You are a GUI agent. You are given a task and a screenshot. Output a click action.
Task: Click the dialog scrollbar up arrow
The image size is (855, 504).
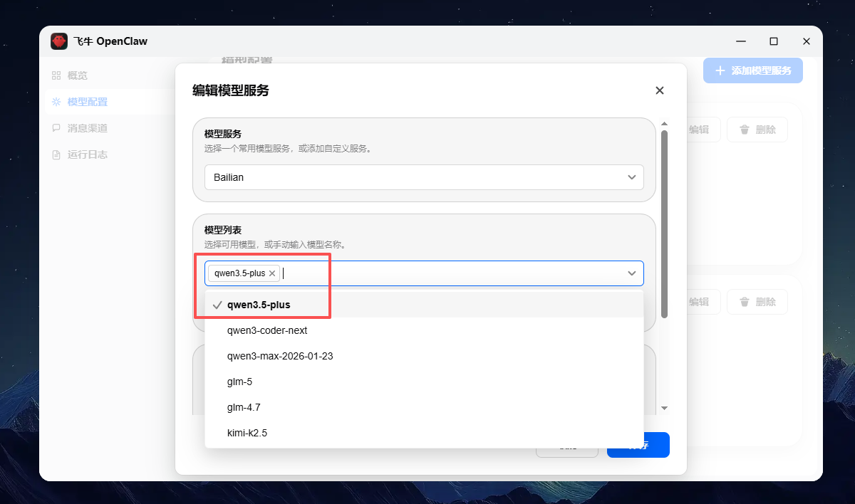665,124
